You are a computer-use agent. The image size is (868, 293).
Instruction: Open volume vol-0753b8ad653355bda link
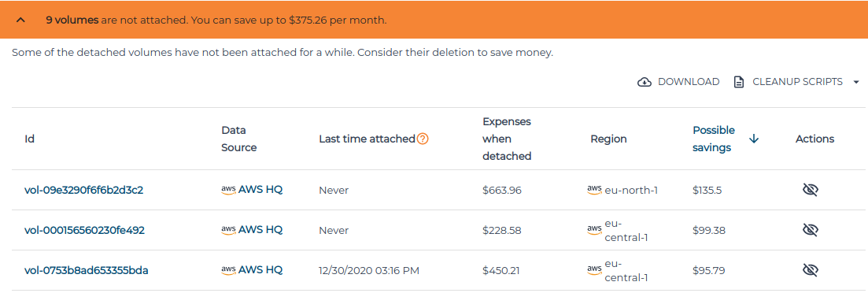[x=87, y=270]
